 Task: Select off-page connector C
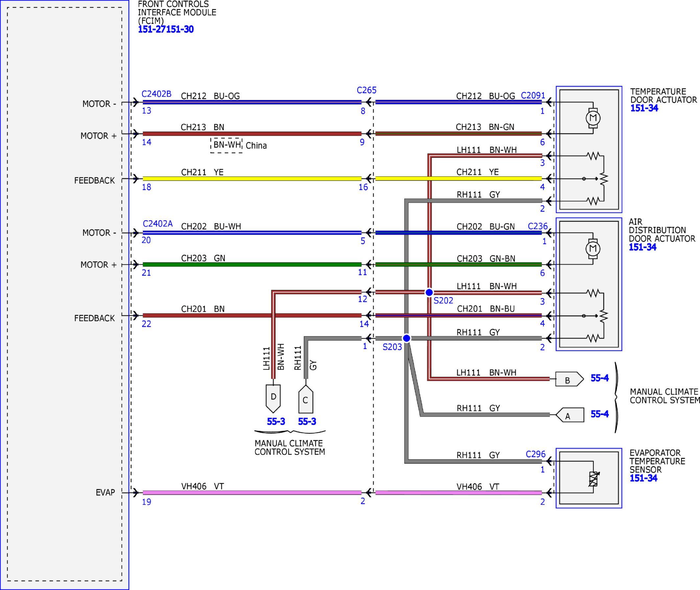[x=306, y=399]
